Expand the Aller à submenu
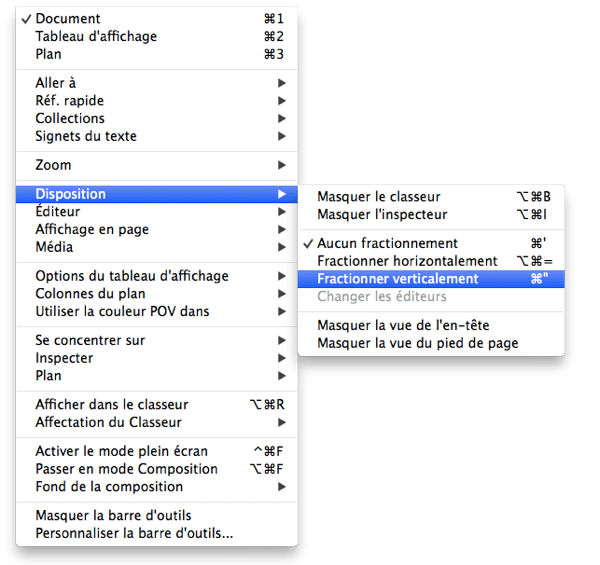Viewport: 600px width, 565px height. click(x=55, y=83)
